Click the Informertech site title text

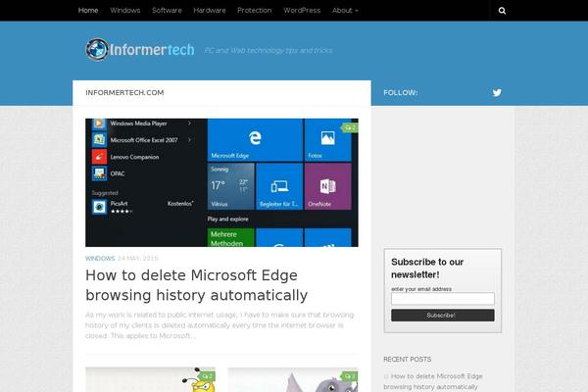coord(152,50)
